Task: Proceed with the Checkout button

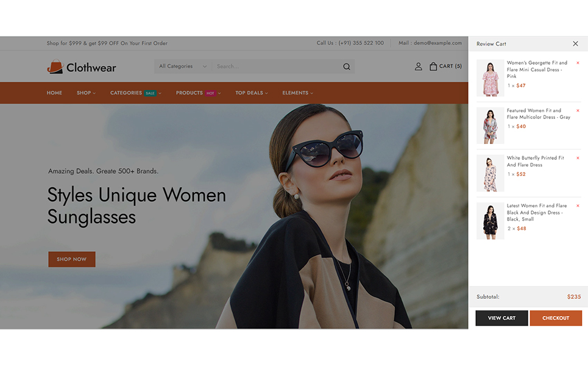Action: [556, 318]
